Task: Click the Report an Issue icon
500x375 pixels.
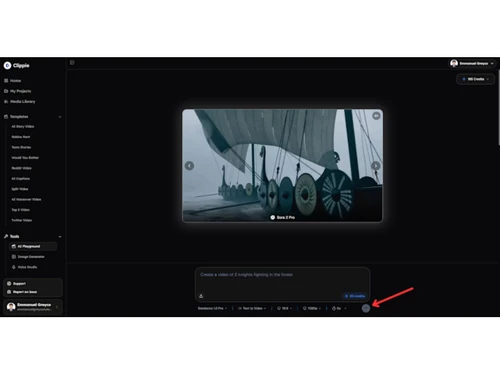Action: 9,292
